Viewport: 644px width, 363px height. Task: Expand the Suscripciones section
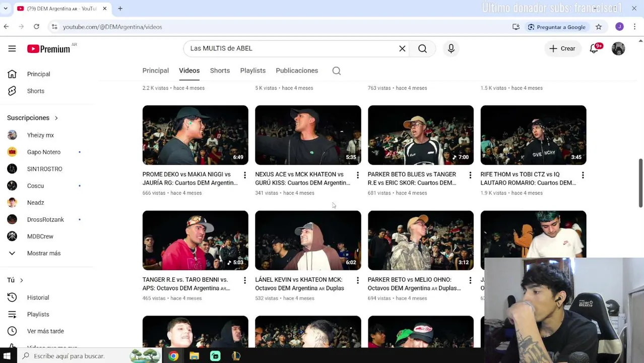click(x=33, y=117)
